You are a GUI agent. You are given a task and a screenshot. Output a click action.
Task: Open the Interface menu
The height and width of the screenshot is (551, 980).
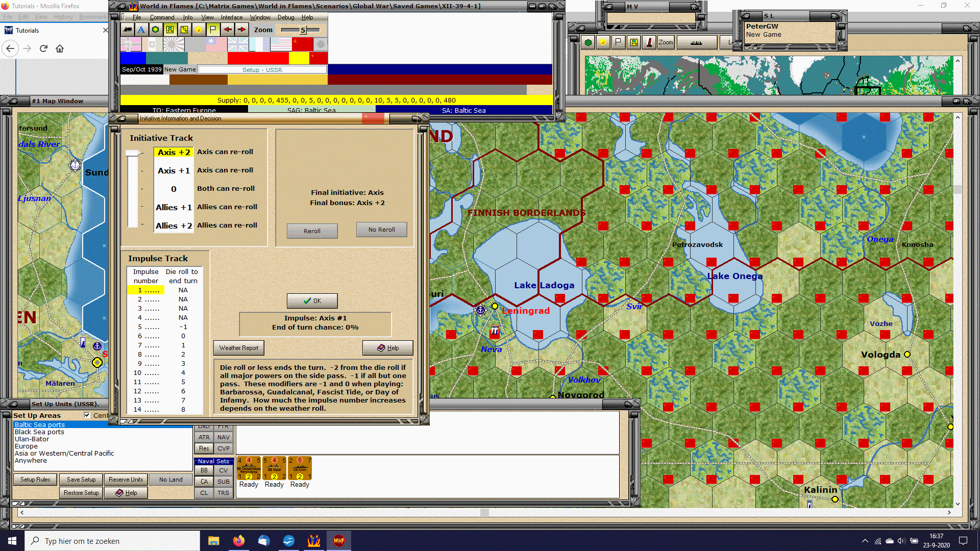coord(231,17)
